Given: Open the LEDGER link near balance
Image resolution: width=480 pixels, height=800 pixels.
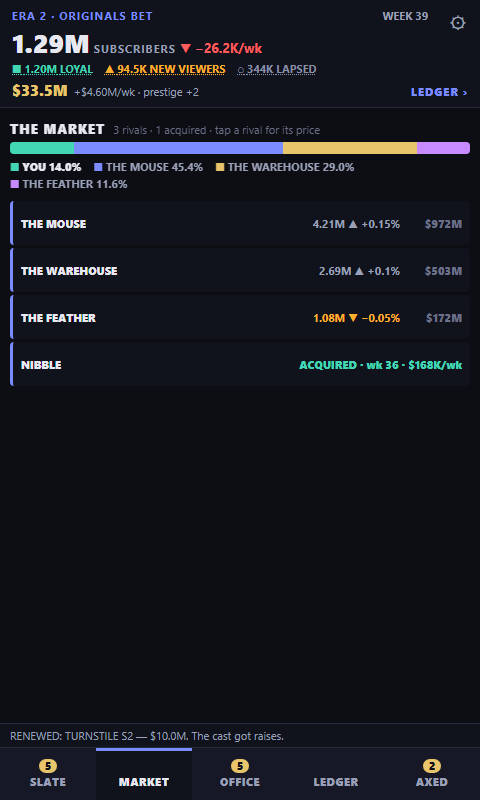Looking at the screenshot, I should tap(439, 92).
